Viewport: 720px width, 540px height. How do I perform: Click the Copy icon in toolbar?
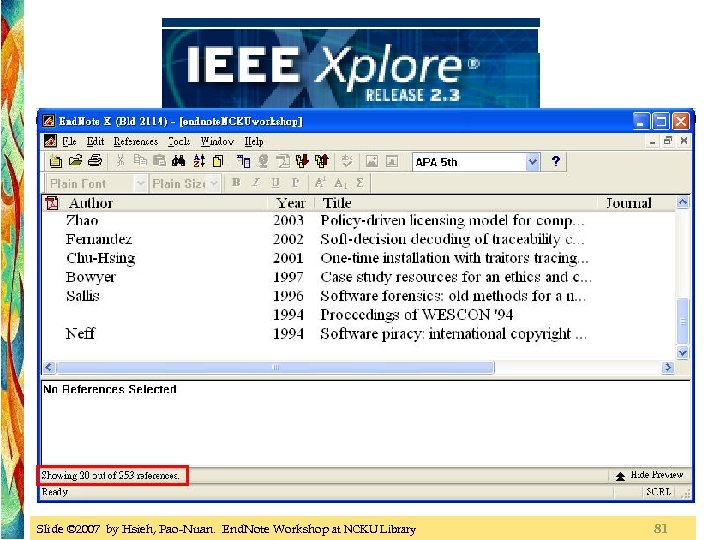pyautogui.click(x=140, y=161)
